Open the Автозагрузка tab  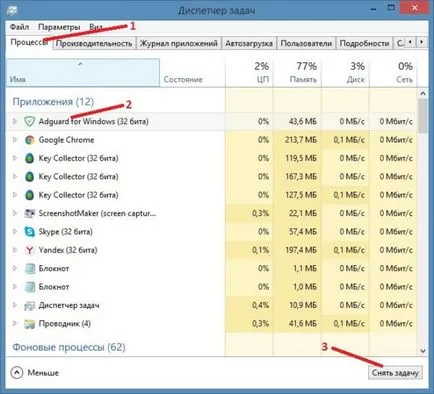249,43
